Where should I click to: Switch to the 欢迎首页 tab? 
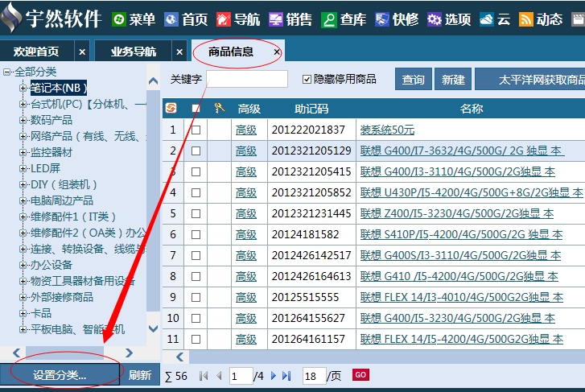point(36,52)
